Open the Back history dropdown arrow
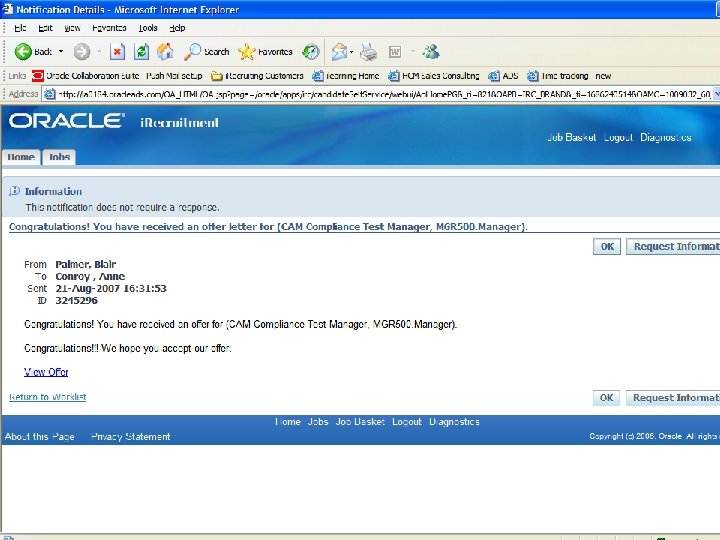Screen dimensions: 720x540 coord(61,51)
